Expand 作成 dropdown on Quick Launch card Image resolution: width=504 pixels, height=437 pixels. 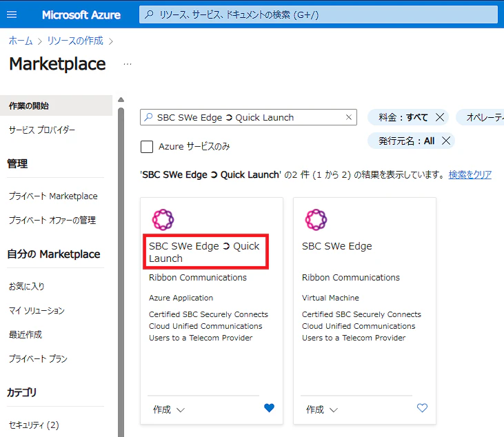pos(169,409)
